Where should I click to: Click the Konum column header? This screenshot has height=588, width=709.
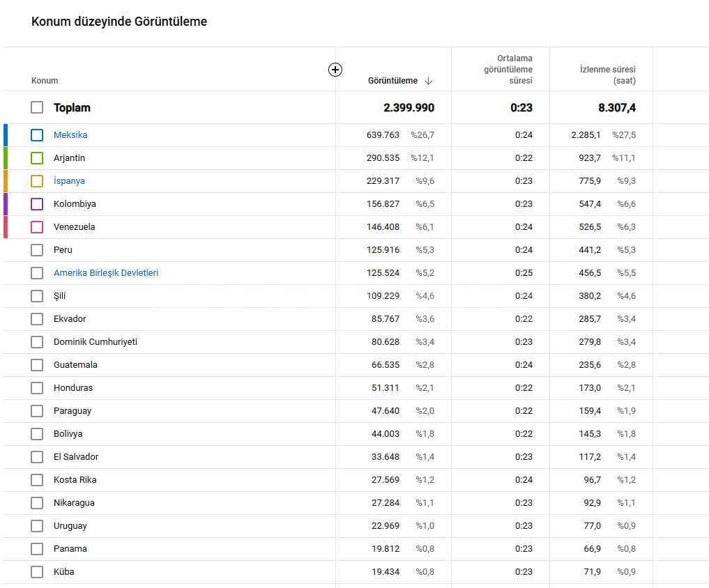click(x=45, y=81)
